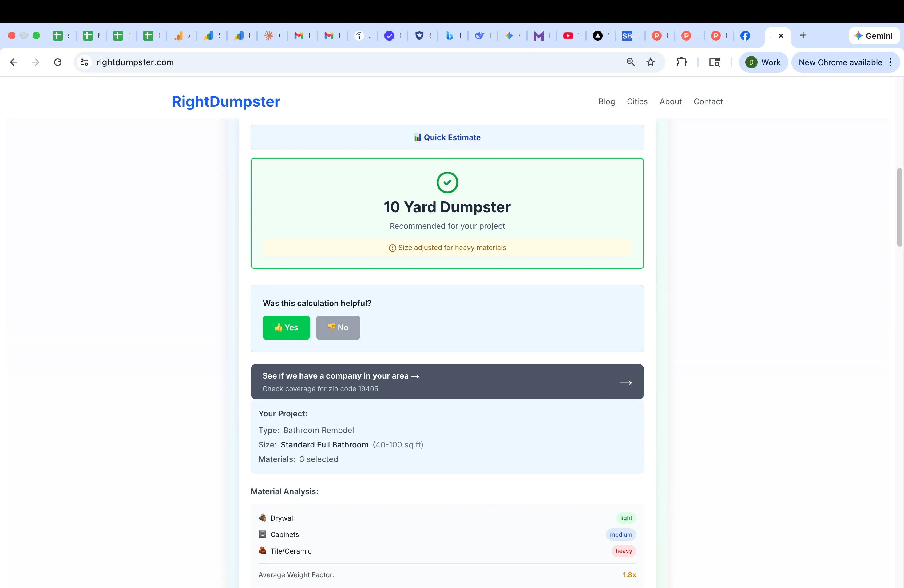Click See if we have a company banner

(447, 382)
